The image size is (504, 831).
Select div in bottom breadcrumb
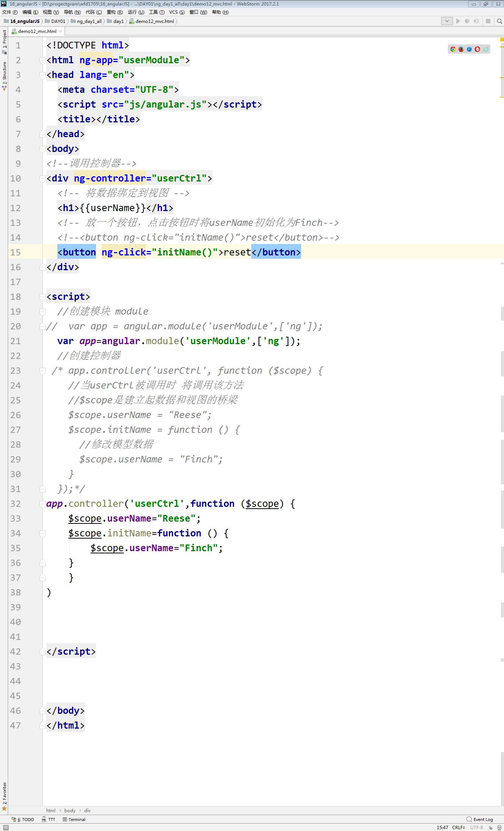tap(87, 810)
